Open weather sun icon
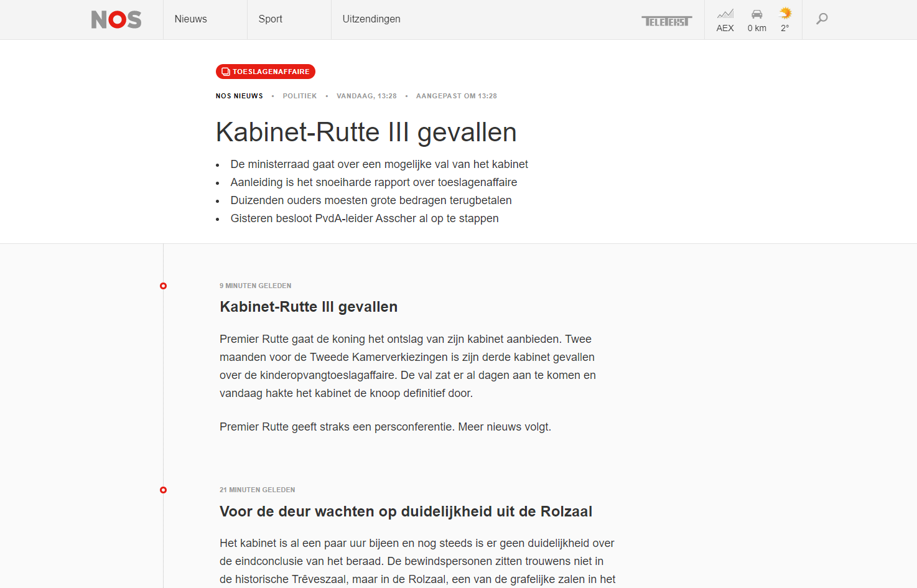Screen dimensions: 917x588 pos(785,13)
